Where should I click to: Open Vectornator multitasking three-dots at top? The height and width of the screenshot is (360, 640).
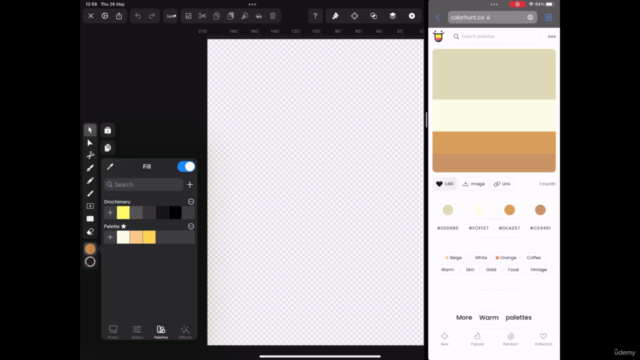point(252,4)
